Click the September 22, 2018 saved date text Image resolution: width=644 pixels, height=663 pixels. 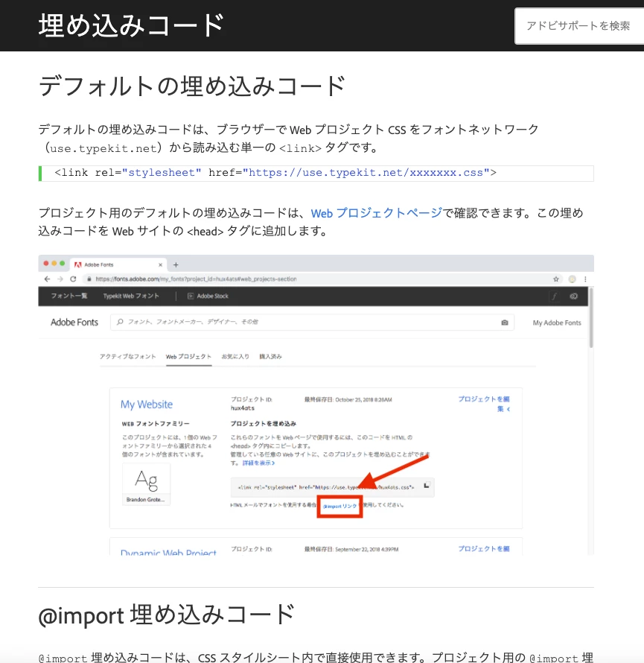pos(367,549)
